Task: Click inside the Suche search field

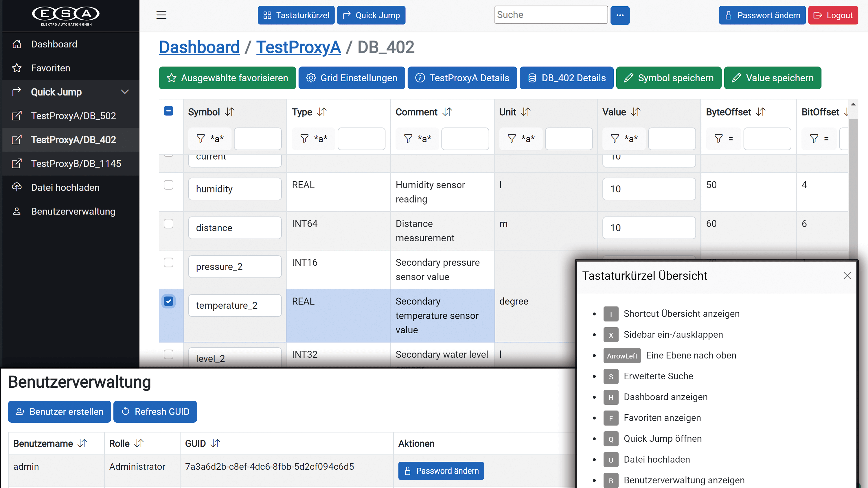Action: click(x=551, y=14)
